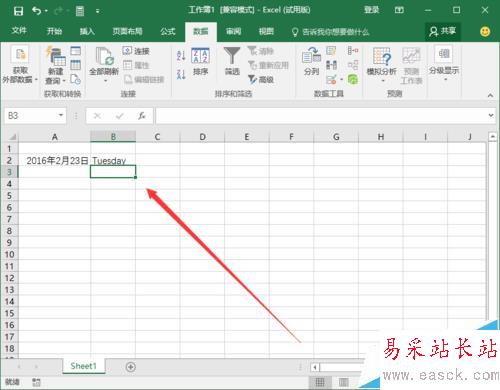The image size is (500, 390).
Task: Open the 分级显示 outline dropdown
Action: [x=444, y=63]
